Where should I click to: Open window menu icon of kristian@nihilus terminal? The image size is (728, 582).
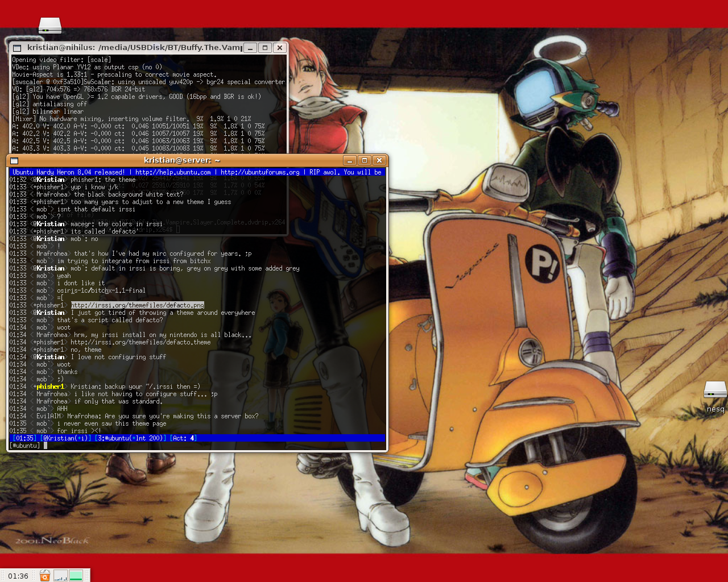pos(17,48)
